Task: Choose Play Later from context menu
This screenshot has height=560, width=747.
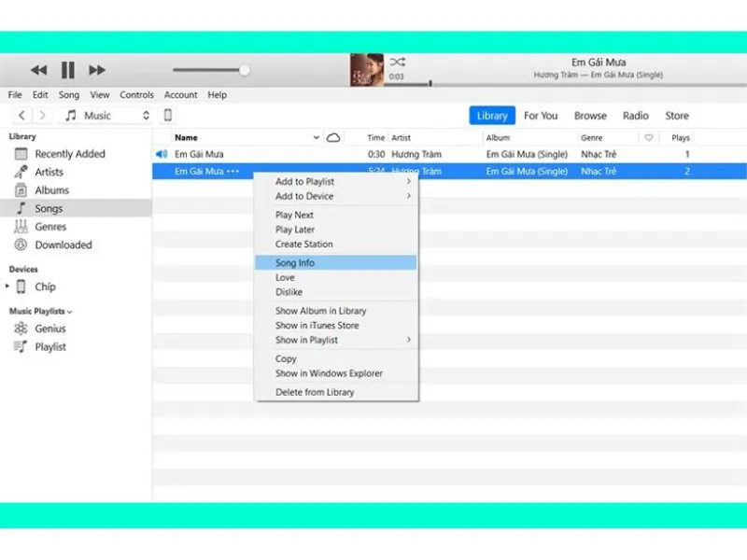Action: 336,230
